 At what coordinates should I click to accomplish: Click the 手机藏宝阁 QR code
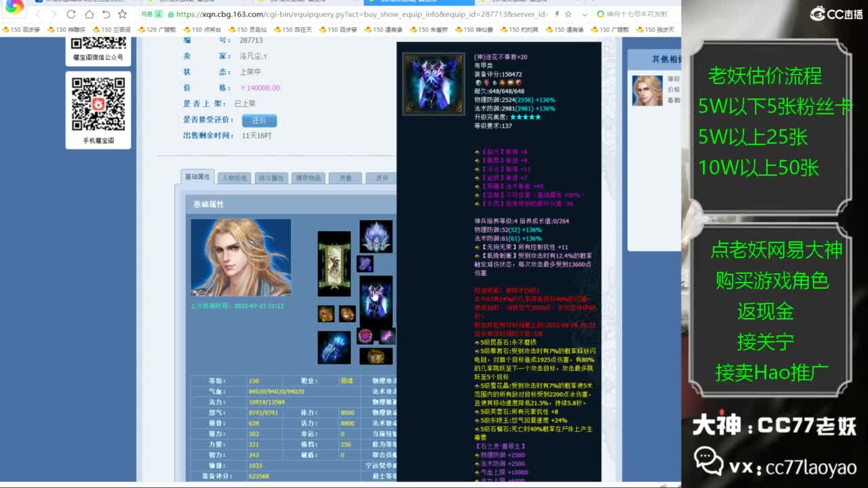98,104
